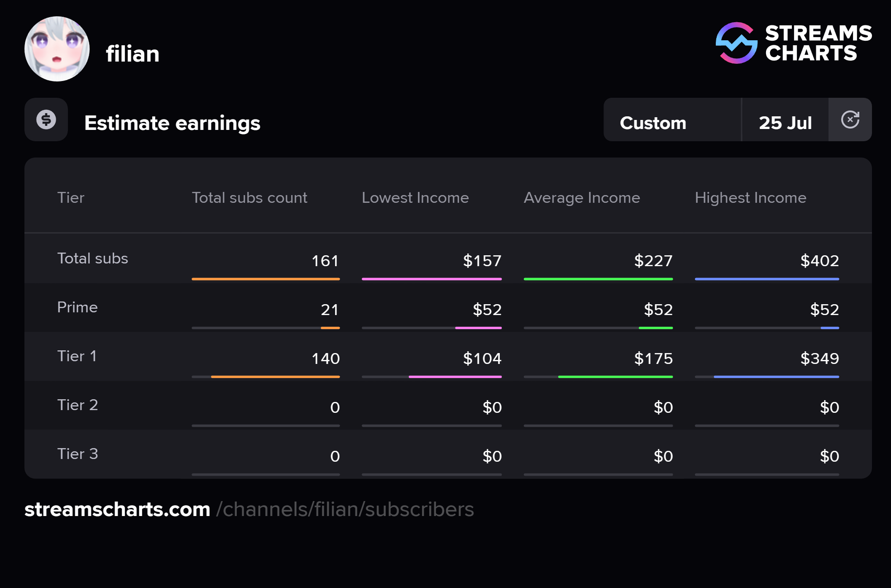Click the filian channel name
The width and height of the screenshot is (891, 588).
pyautogui.click(x=133, y=54)
